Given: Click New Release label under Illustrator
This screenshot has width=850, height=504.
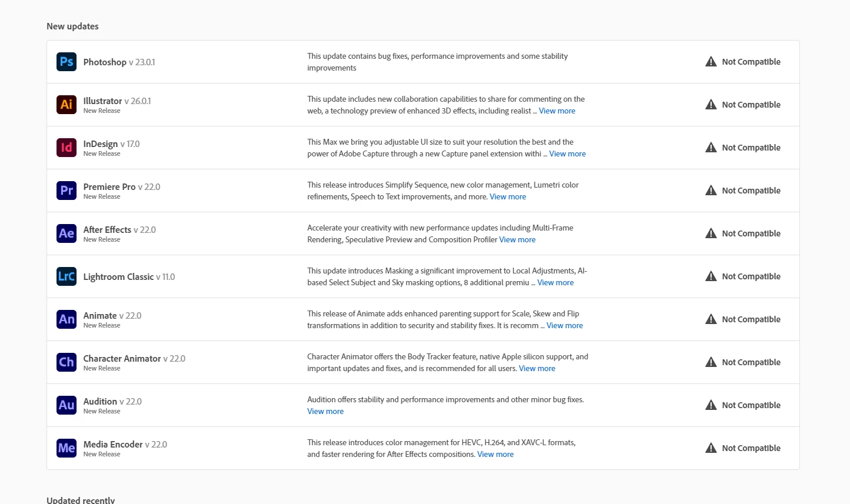Looking at the screenshot, I should [x=102, y=111].
